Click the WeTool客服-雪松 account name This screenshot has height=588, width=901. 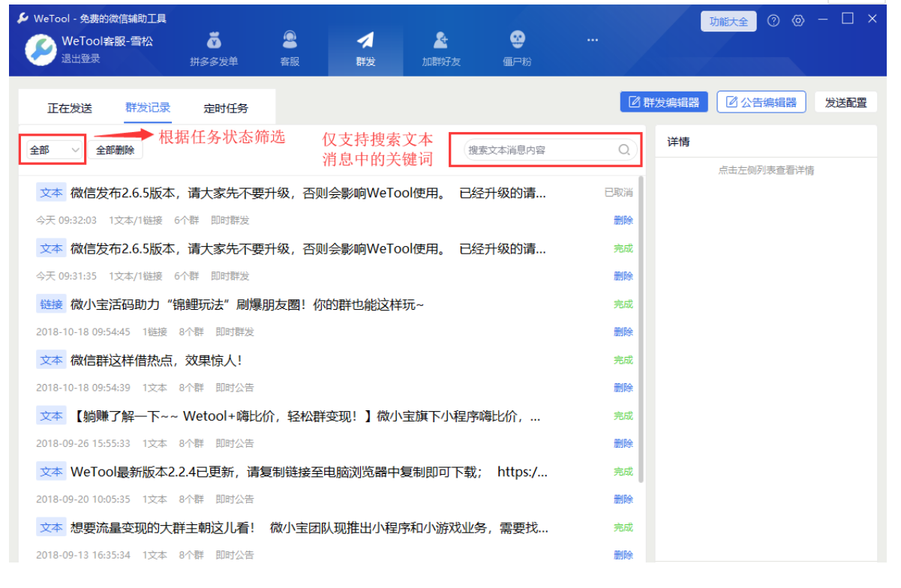[107, 41]
